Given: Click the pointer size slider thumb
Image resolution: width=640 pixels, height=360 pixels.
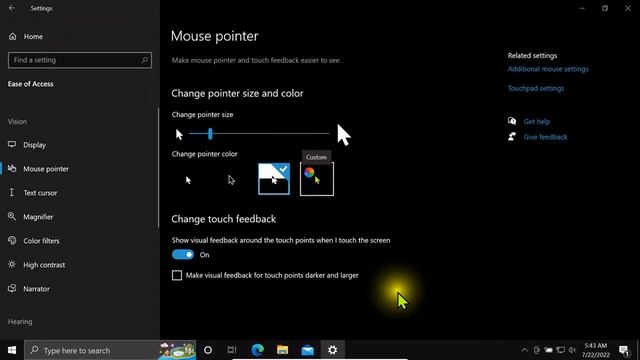Looking at the screenshot, I should coord(210,133).
